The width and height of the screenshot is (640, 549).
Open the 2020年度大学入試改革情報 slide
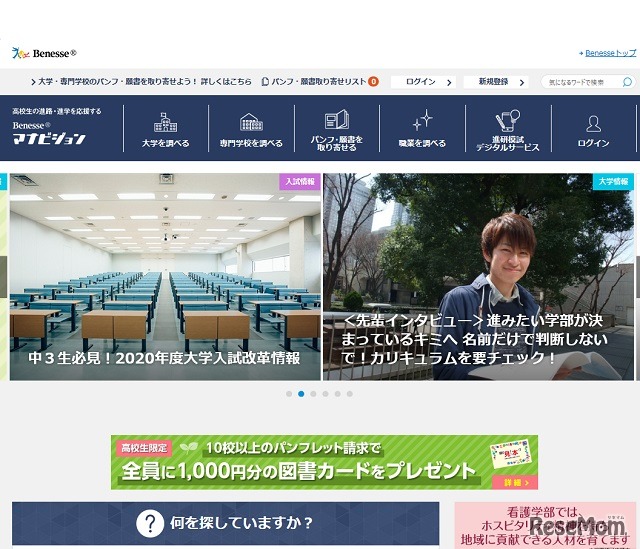pyautogui.click(x=165, y=277)
